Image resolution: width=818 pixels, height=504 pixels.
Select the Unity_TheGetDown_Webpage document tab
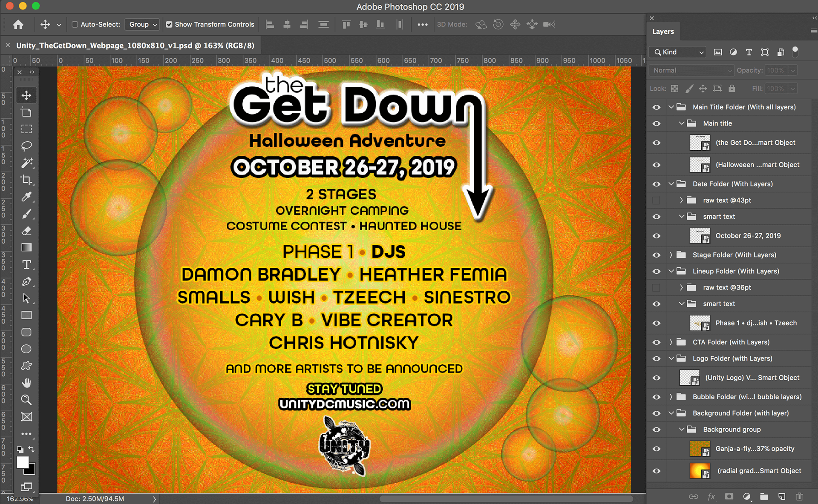pos(135,46)
